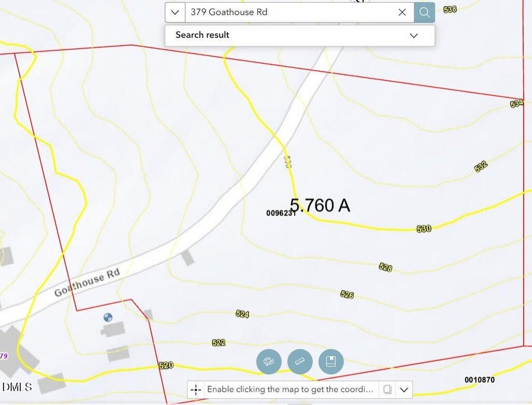Clear the search text with the X
The width and height of the screenshot is (532, 405).
[402, 12]
